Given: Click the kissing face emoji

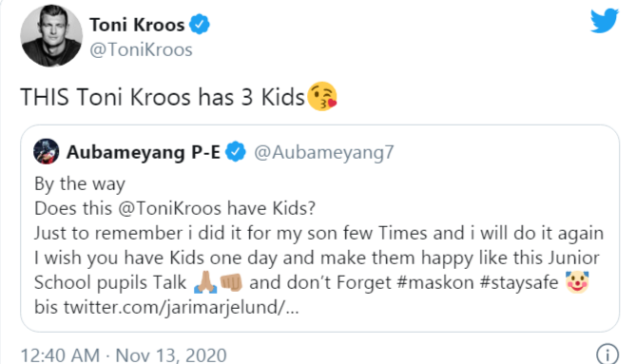Looking at the screenshot, I should [322, 97].
